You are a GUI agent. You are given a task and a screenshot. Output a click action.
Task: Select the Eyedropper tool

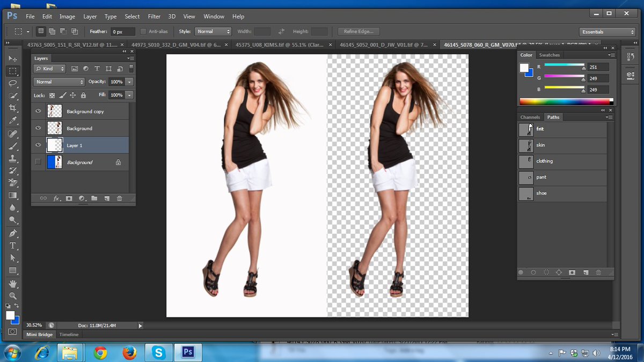tap(13, 120)
